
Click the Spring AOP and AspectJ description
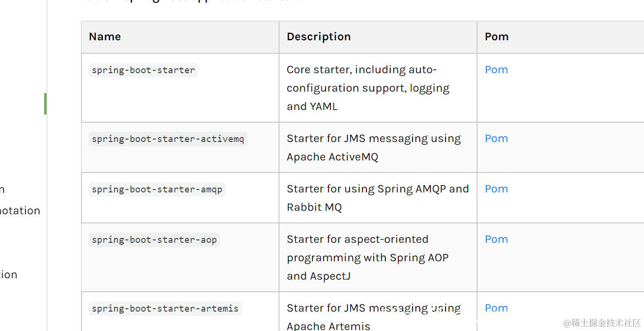367,258
